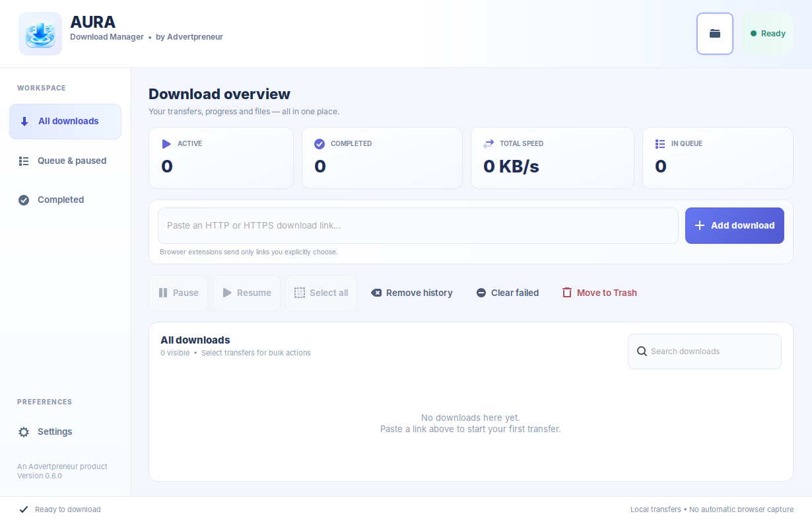Click the 'Download overview' heading
812x522 pixels.
click(x=219, y=94)
